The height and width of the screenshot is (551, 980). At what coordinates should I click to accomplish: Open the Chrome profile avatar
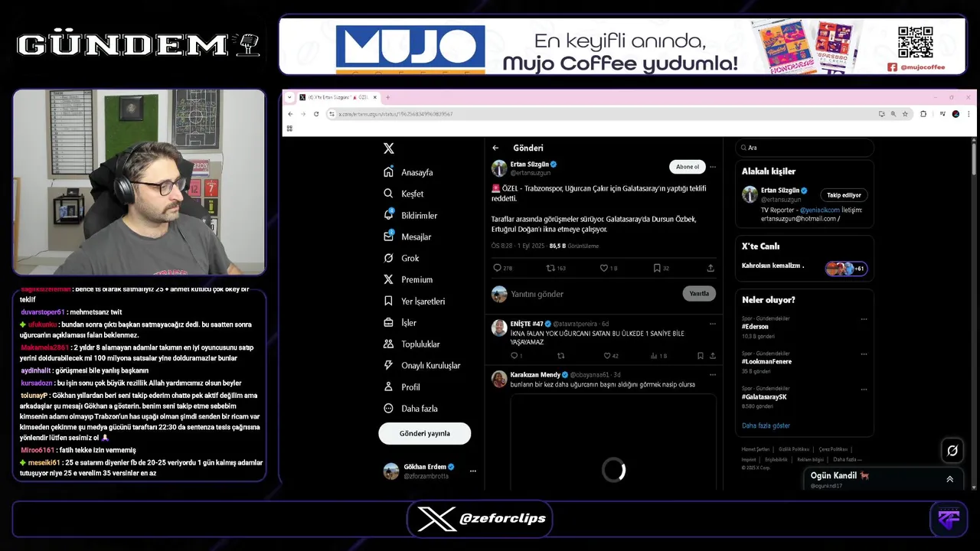click(955, 114)
